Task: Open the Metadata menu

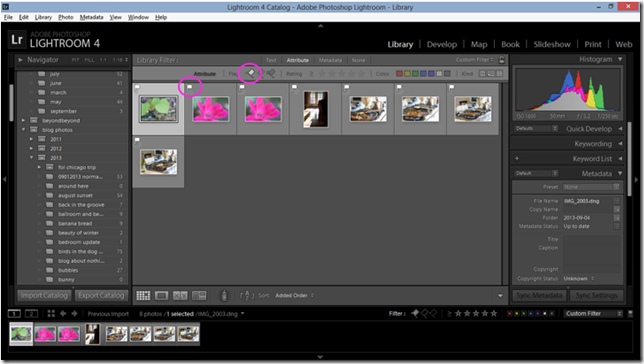Action: pyautogui.click(x=91, y=17)
